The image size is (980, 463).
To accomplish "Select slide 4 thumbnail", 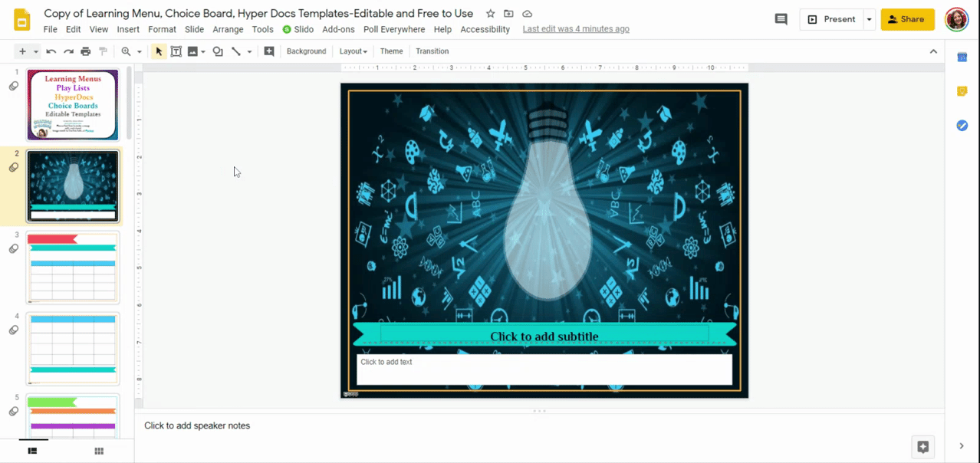I will pyautogui.click(x=73, y=348).
